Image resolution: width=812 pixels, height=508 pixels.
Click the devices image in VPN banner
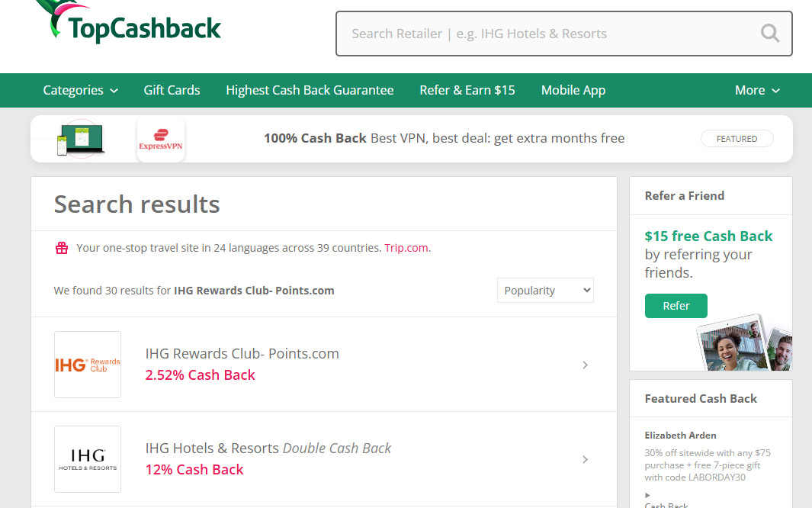pyautogui.click(x=82, y=140)
